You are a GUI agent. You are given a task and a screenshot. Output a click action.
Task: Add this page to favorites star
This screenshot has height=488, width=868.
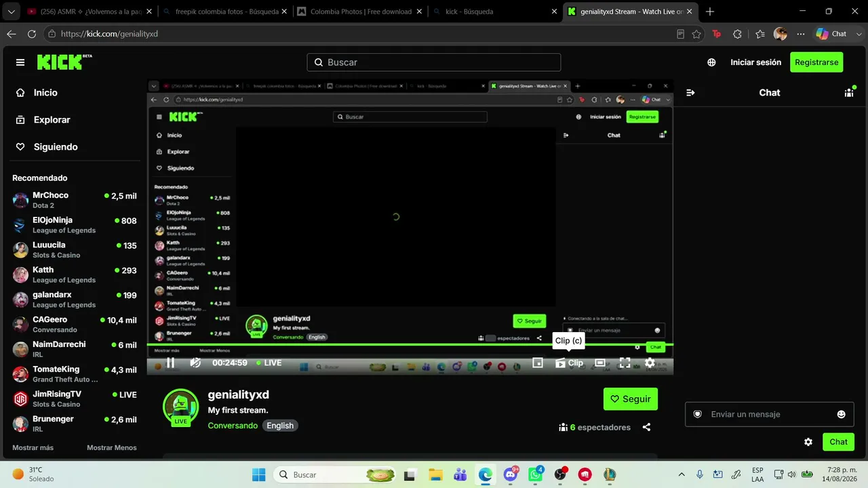pos(696,34)
